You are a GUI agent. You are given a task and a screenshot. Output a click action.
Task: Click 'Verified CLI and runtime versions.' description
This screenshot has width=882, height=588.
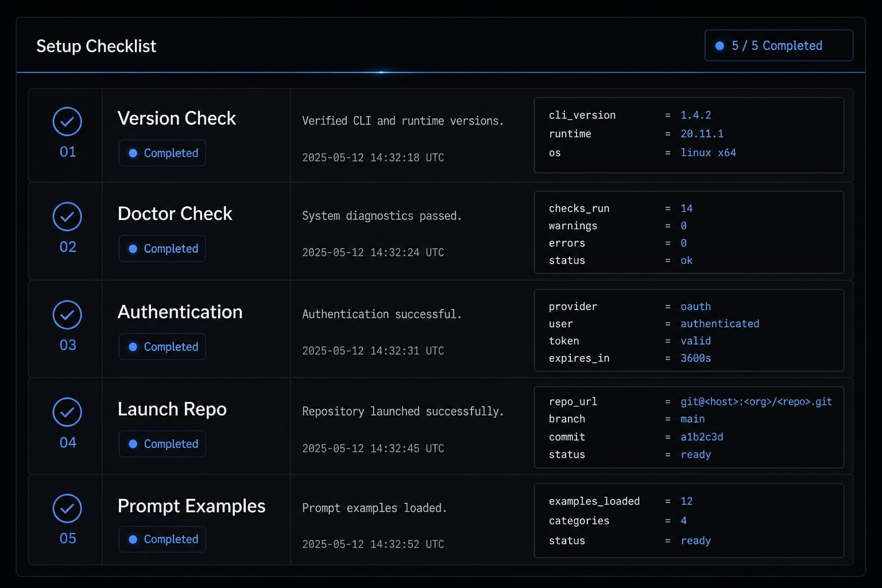tap(403, 121)
